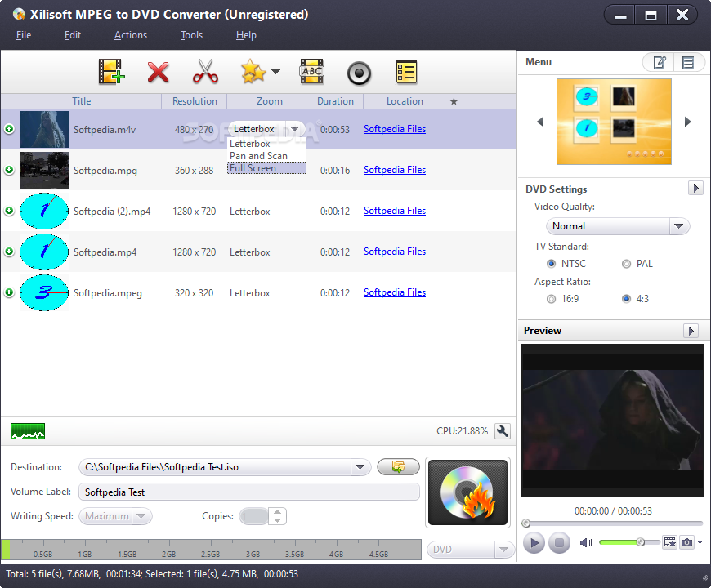Open Softpedia Files link for Softpedia.mpg
Screen dimensions: 711x588
click(395, 170)
